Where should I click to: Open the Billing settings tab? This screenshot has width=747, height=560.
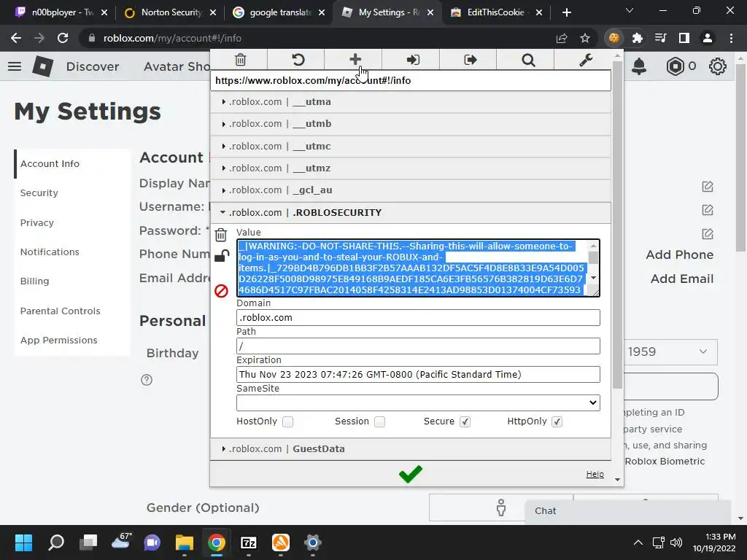34,281
